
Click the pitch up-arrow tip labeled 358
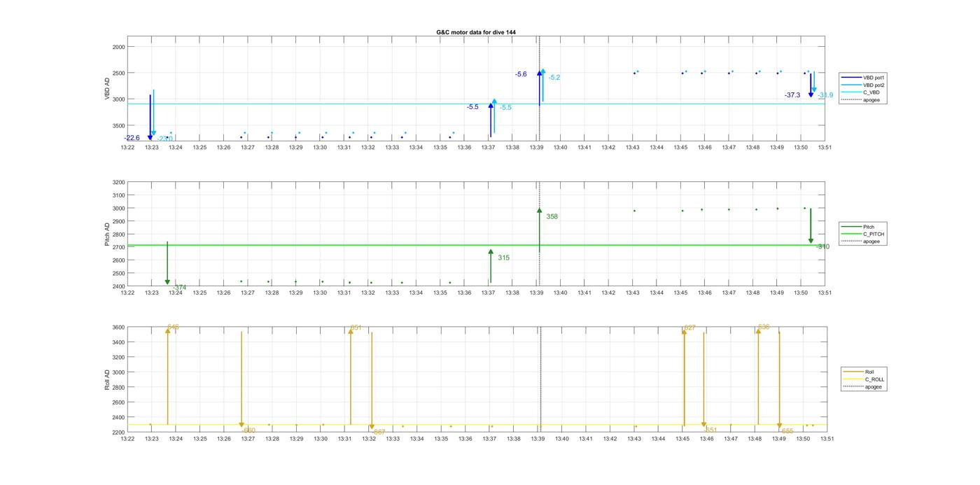click(x=539, y=210)
